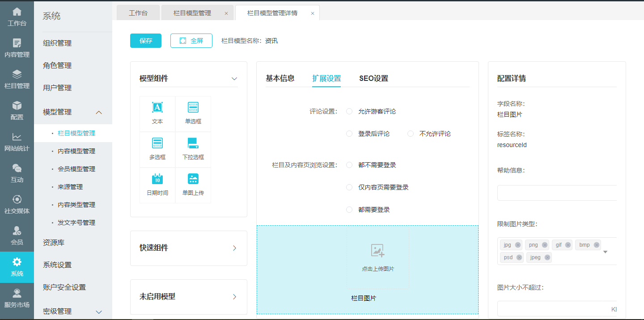Click the 多选框 checkbox component icon
The width and height of the screenshot is (644, 320).
157,143
